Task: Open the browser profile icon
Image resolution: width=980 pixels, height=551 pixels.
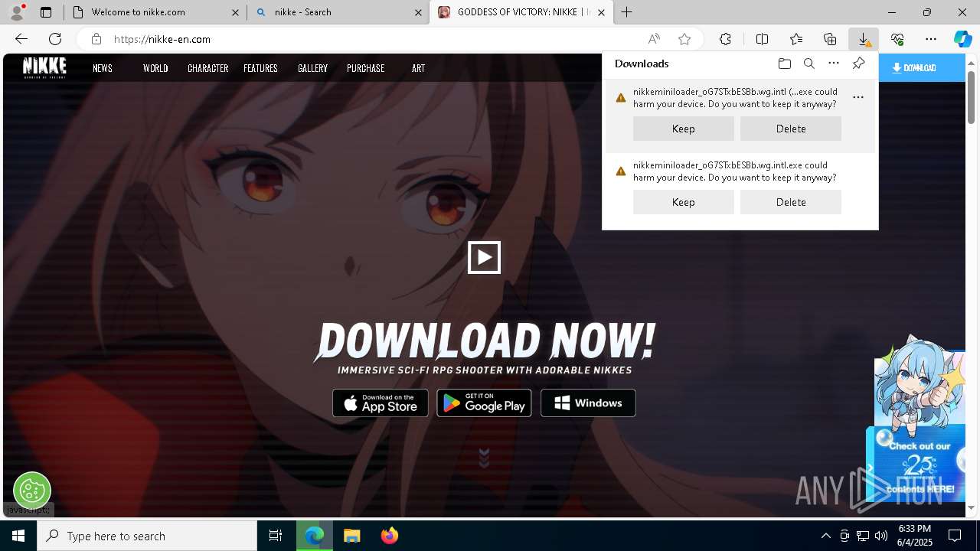Action: [17, 12]
